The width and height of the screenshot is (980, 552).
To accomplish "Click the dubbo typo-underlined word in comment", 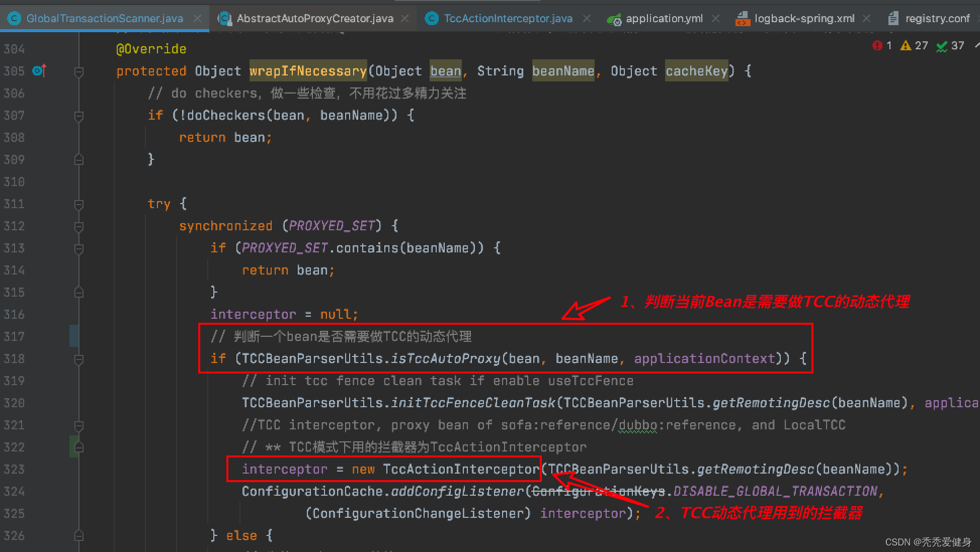I will coord(638,425).
